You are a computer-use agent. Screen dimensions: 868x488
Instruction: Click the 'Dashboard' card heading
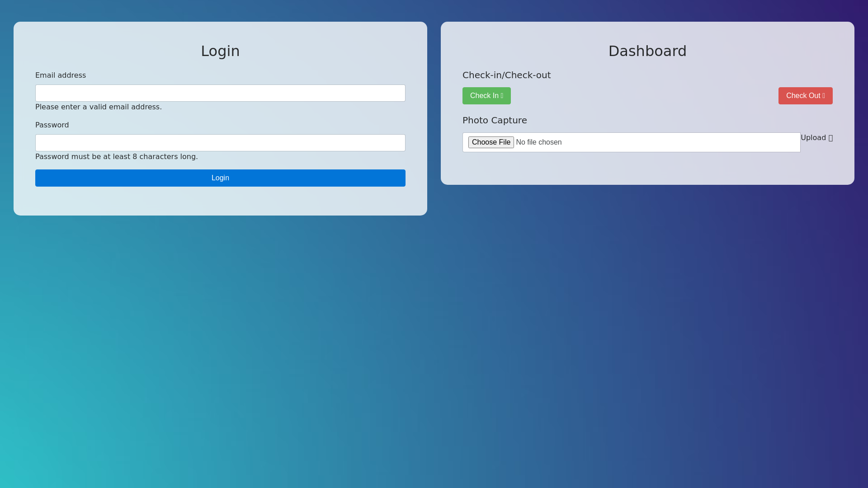point(647,51)
